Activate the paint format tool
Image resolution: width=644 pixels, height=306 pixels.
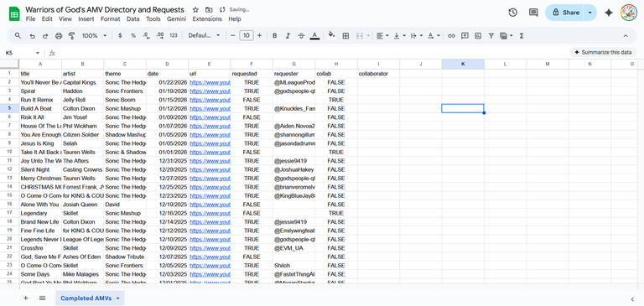[x=71, y=36]
